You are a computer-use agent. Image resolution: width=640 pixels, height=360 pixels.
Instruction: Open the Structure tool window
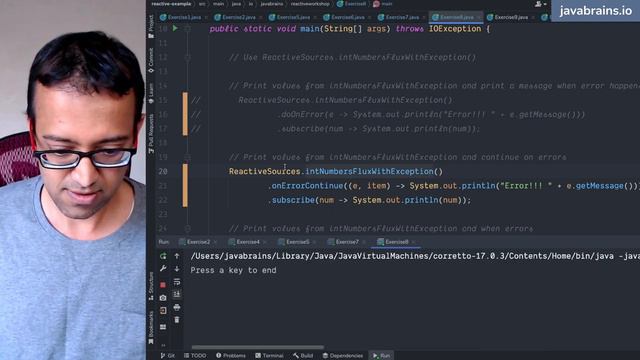coord(151,286)
